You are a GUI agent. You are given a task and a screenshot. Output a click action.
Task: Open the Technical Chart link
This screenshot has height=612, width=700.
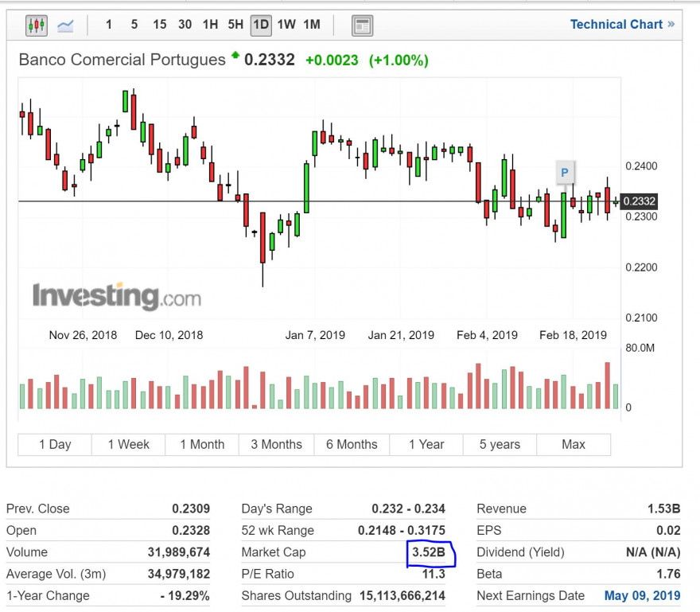click(622, 25)
